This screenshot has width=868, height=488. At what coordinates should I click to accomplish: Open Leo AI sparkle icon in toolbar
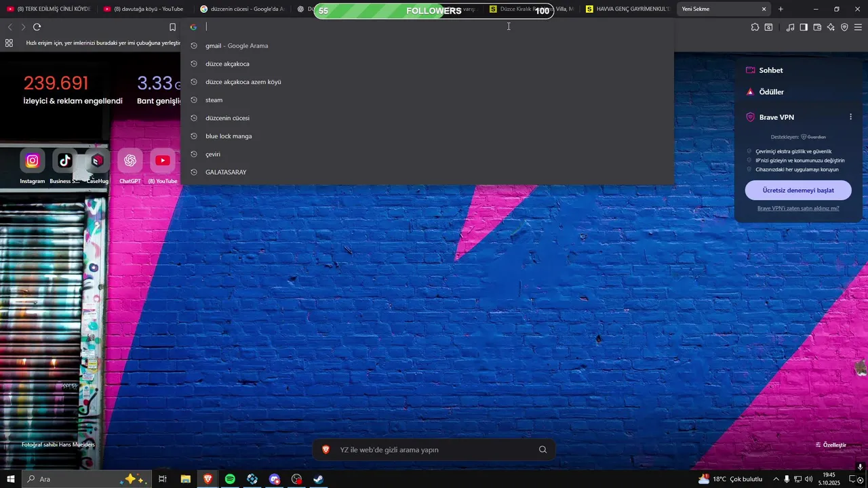pos(831,27)
